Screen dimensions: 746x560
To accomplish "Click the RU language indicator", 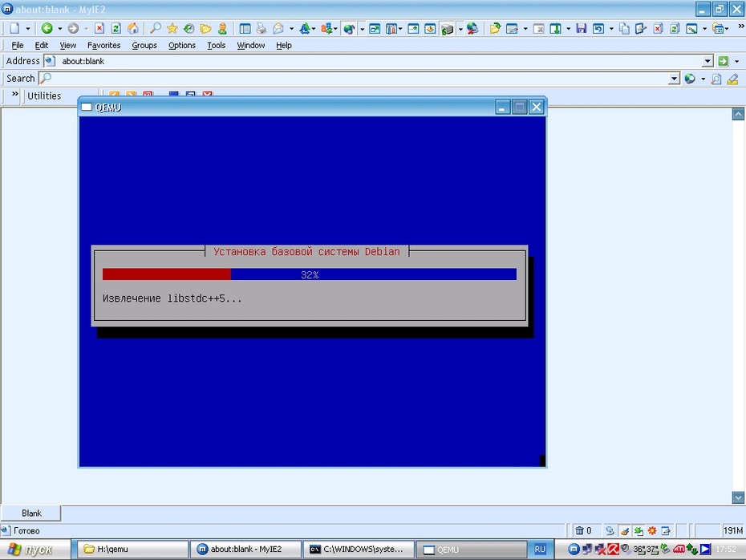I will pyautogui.click(x=540, y=549).
